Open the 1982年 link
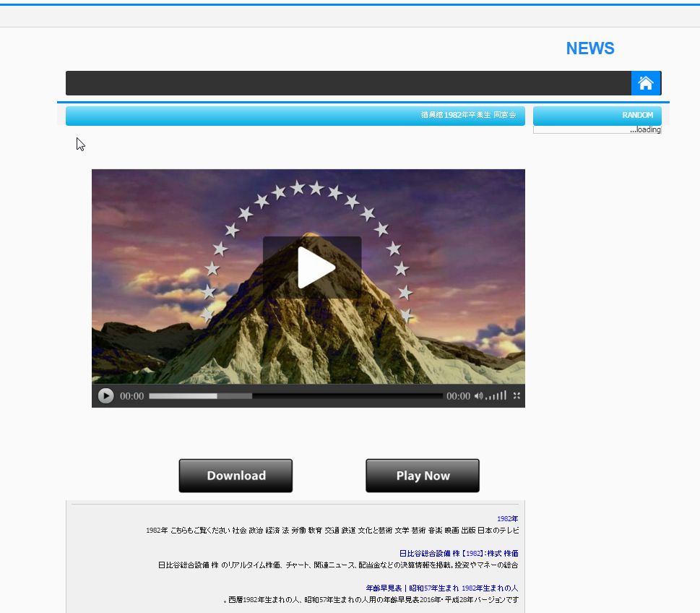The width and height of the screenshot is (700, 613). [x=507, y=519]
